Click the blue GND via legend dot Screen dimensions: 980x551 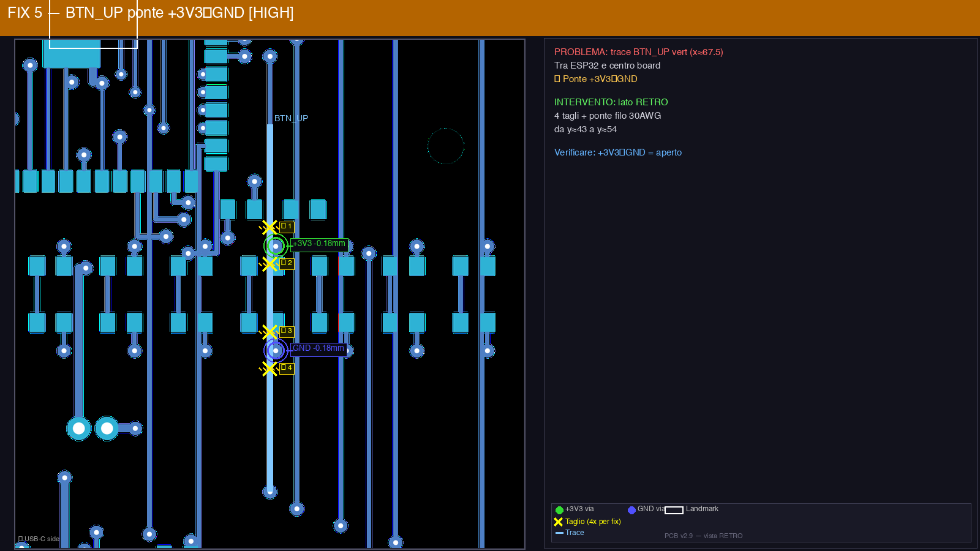(631, 510)
